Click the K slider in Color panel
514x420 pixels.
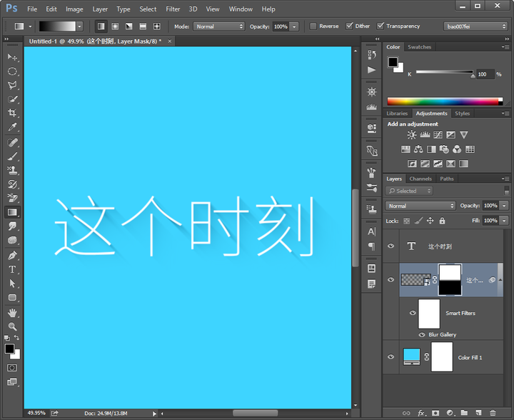pos(444,72)
